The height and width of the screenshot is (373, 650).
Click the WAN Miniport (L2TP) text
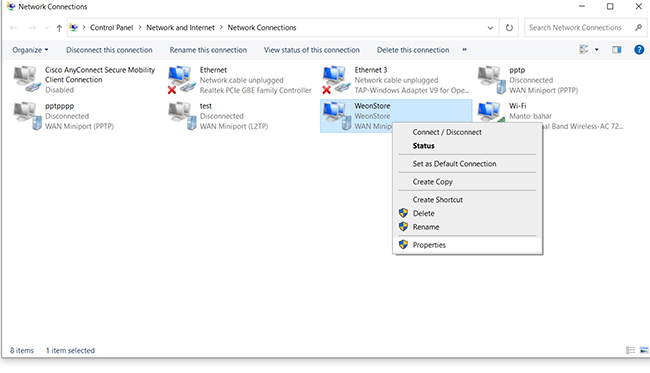234,126
